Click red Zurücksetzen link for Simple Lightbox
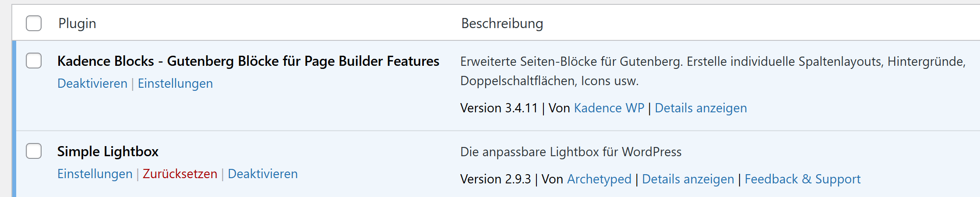Image resolution: width=980 pixels, height=197 pixels. pyautogui.click(x=180, y=174)
